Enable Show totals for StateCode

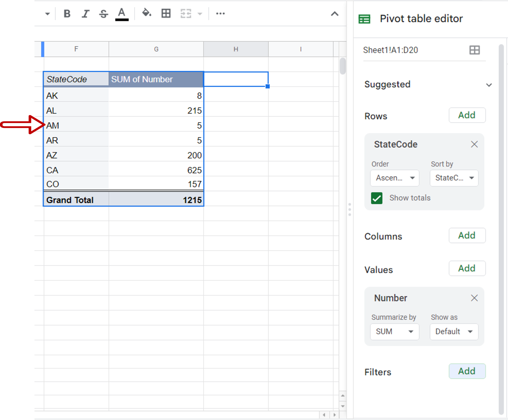377,198
